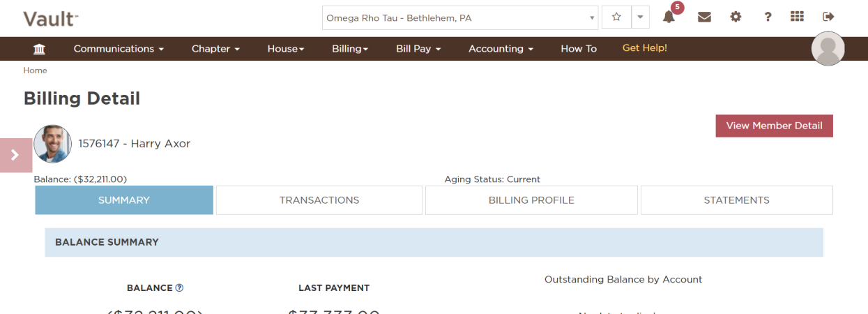Expand the left side panel arrow
Viewport: 868px width, 314px height.
pos(15,155)
